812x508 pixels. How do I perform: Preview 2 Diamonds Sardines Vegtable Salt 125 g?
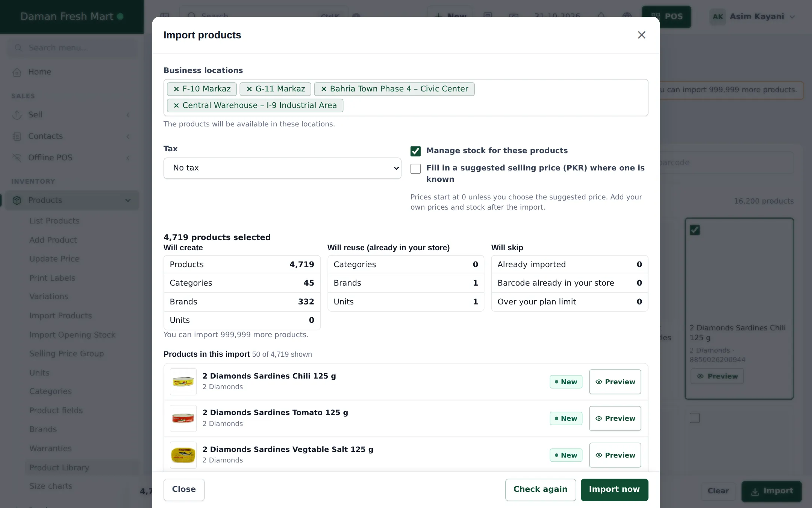[615, 455]
